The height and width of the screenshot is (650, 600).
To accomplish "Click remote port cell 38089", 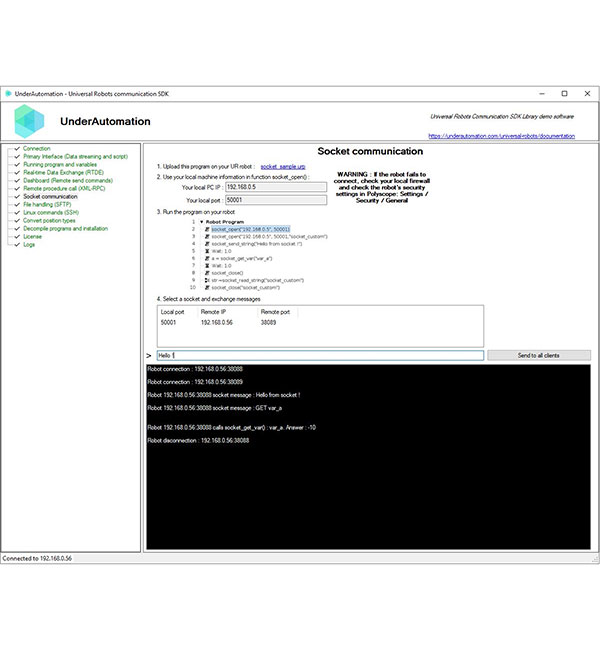I will 268,323.
